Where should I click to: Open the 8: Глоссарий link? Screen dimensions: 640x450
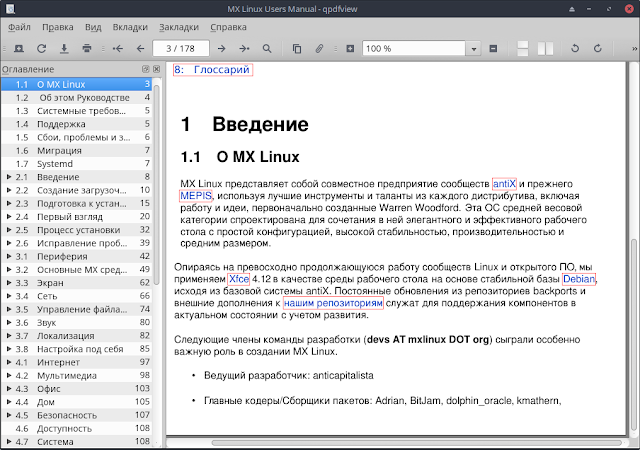pos(213,70)
